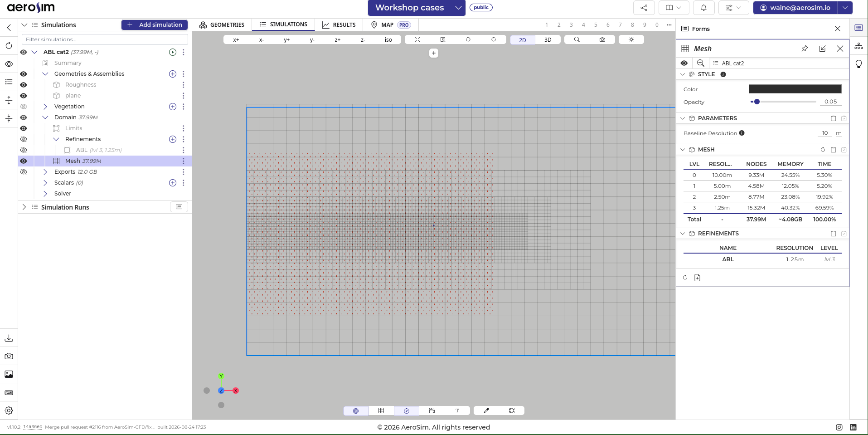The height and width of the screenshot is (435, 868).
Task: Select iso view
Action: [388, 40]
